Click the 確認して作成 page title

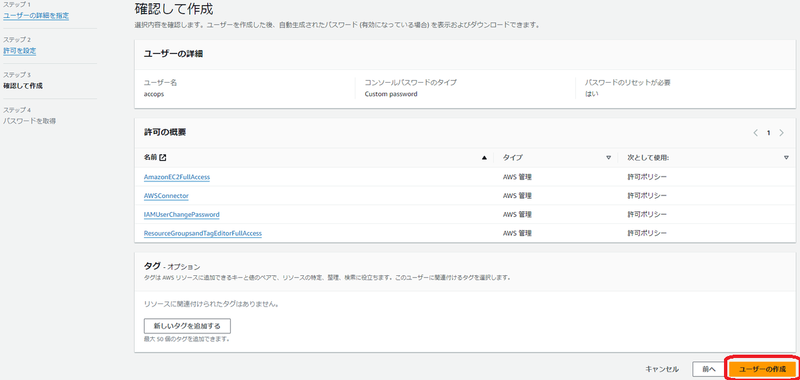click(x=174, y=9)
